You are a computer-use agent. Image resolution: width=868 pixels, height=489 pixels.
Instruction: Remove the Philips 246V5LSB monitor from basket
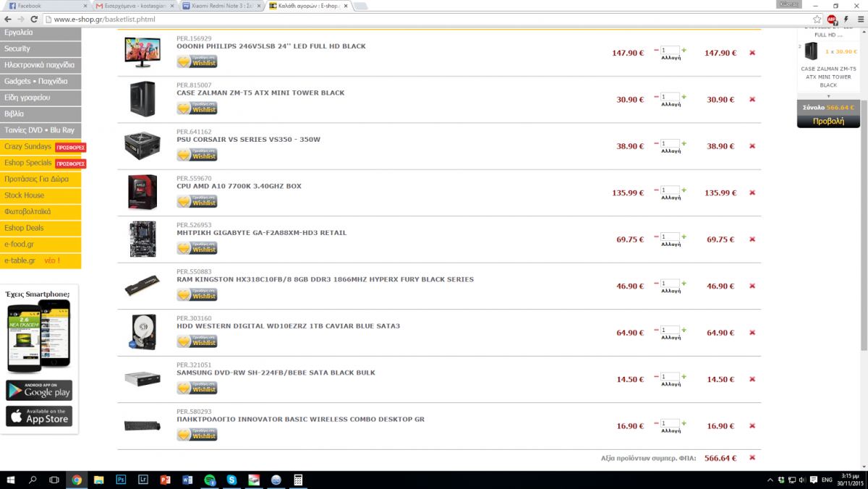pos(752,53)
